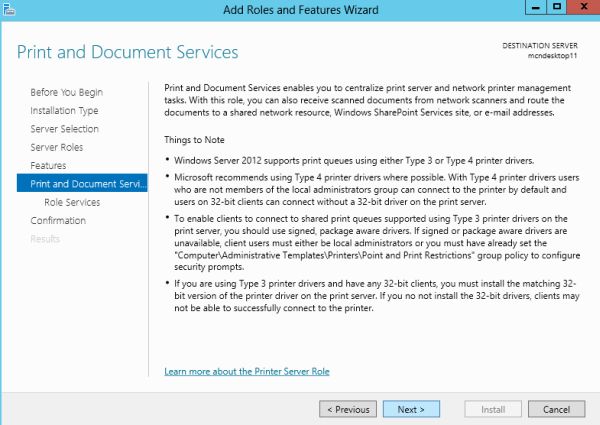Click the bullet about Windows Server 2012 print queues

354,161
